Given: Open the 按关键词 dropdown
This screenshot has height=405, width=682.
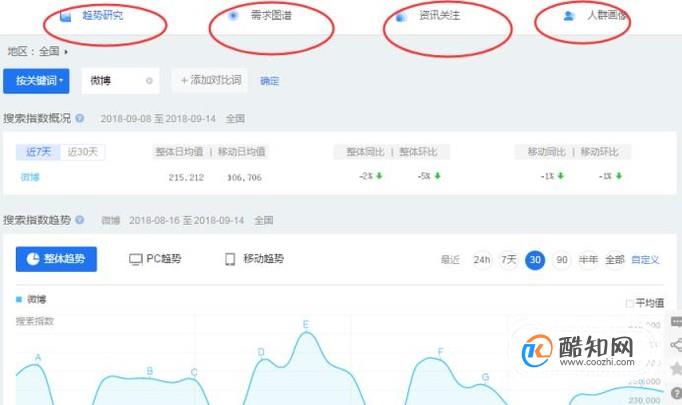Looking at the screenshot, I should [x=36, y=81].
